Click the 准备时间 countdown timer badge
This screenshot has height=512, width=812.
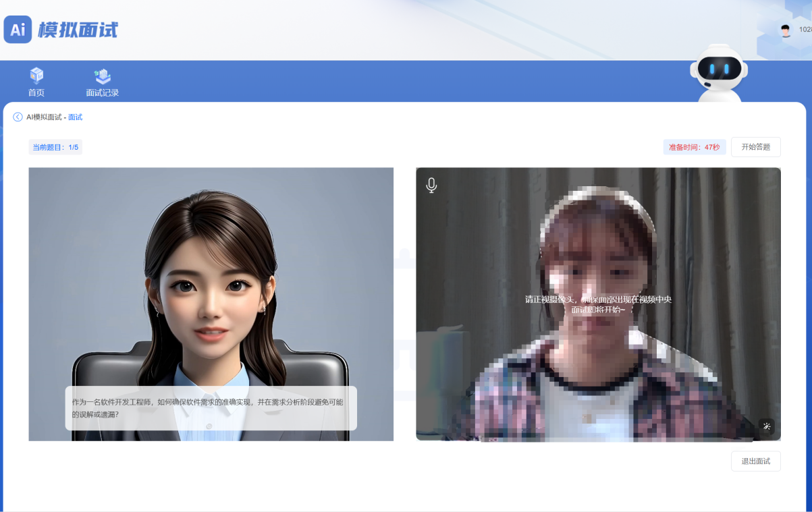coord(694,147)
